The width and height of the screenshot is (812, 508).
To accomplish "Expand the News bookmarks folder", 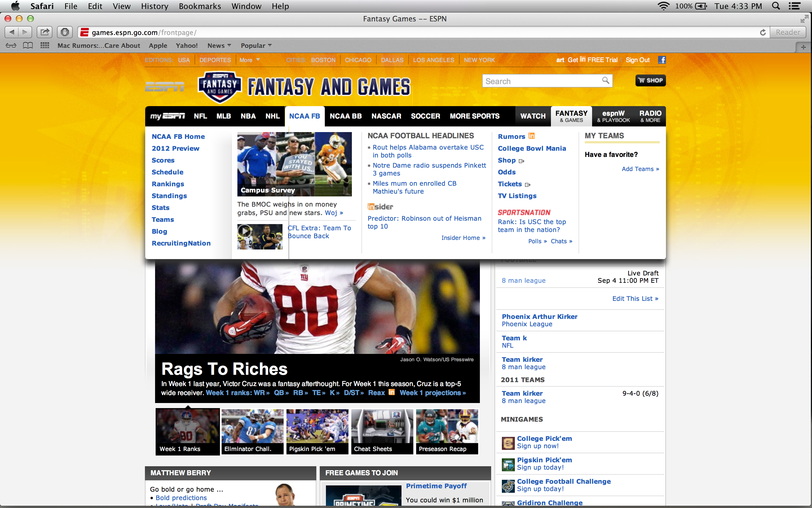I will 219,45.
